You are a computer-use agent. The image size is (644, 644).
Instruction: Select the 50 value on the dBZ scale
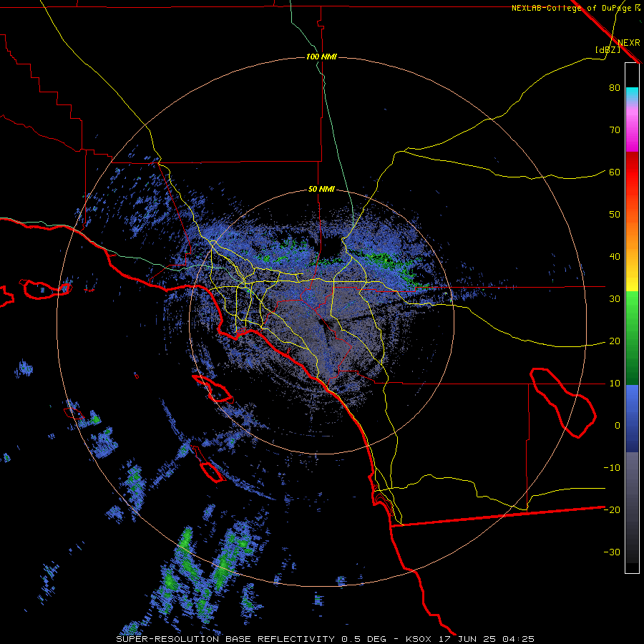pyautogui.click(x=615, y=215)
